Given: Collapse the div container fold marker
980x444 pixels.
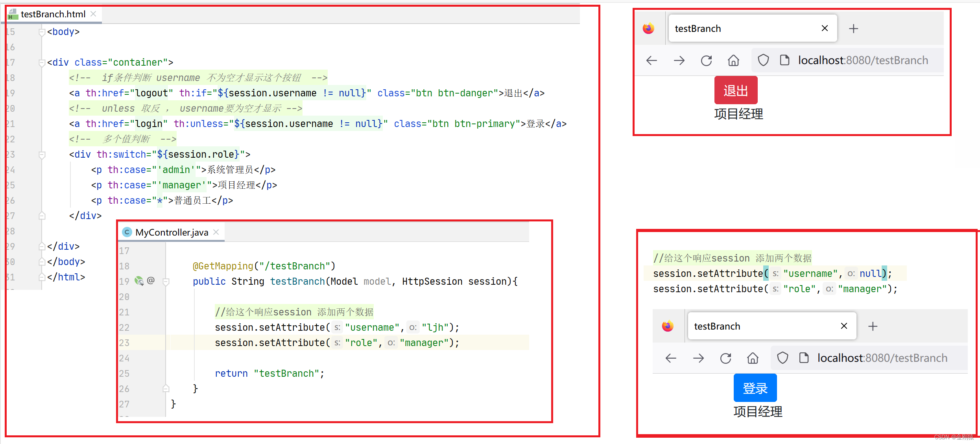Looking at the screenshot, I should point(42,63).
